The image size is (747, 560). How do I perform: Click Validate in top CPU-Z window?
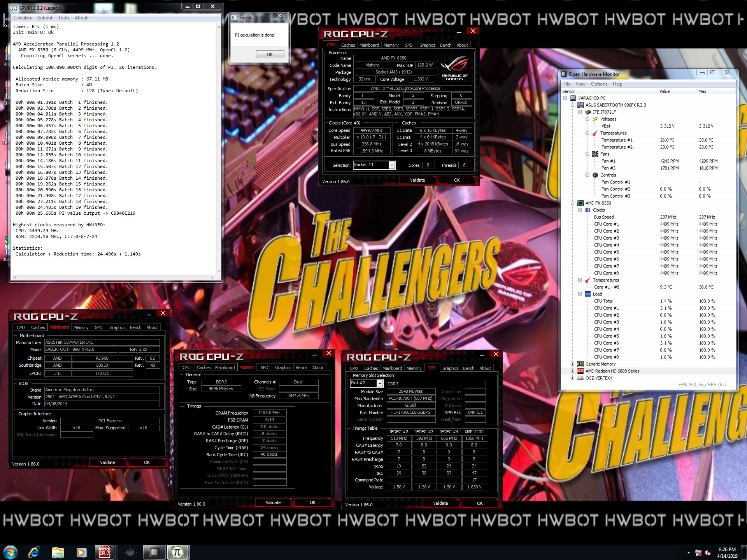click(x=417, y=180)
